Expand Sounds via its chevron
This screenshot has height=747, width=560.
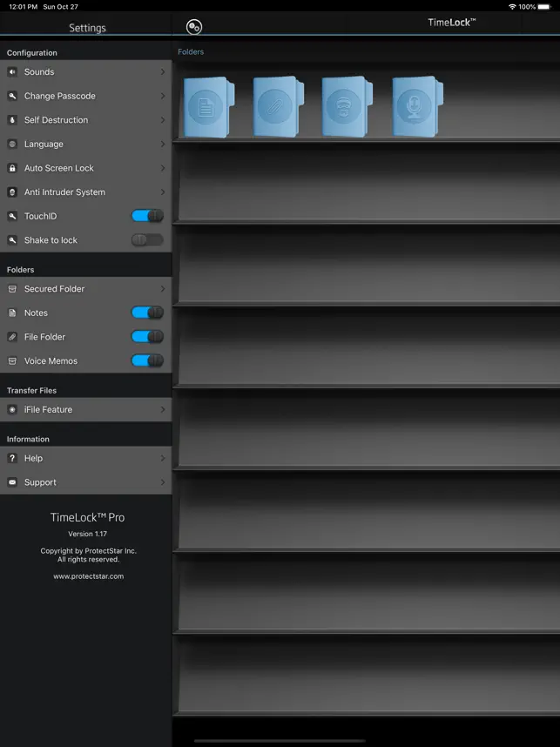tap(163, 72)
